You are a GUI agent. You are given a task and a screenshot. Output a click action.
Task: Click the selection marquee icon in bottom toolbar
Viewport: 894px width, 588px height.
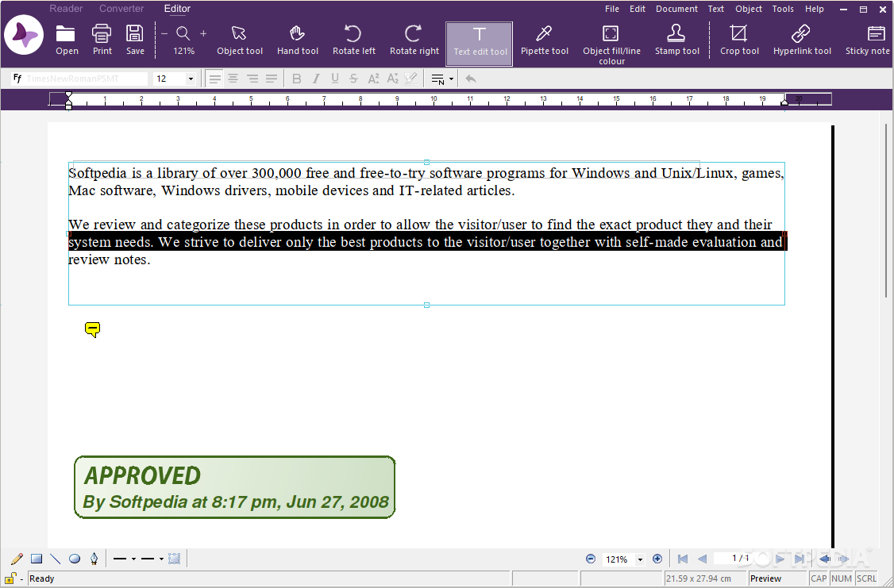(x=175, y=559)
